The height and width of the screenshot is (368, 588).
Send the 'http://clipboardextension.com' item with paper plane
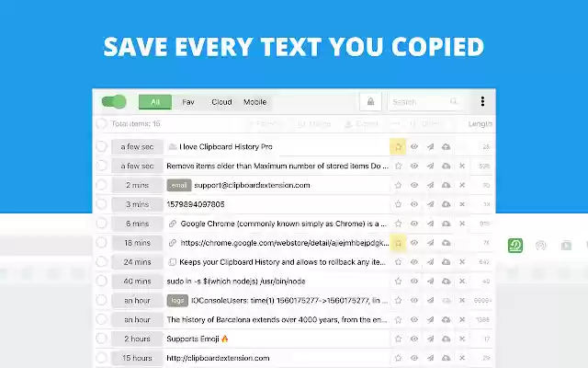coord(430,358)
